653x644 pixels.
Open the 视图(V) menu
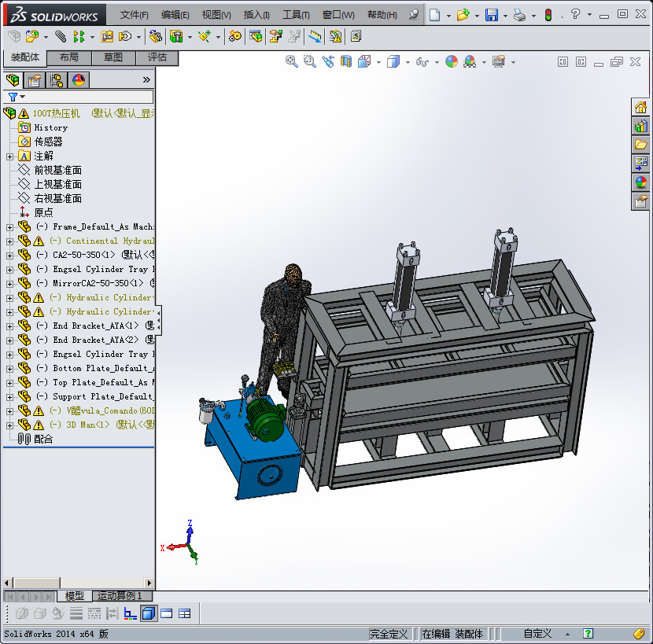216,15
